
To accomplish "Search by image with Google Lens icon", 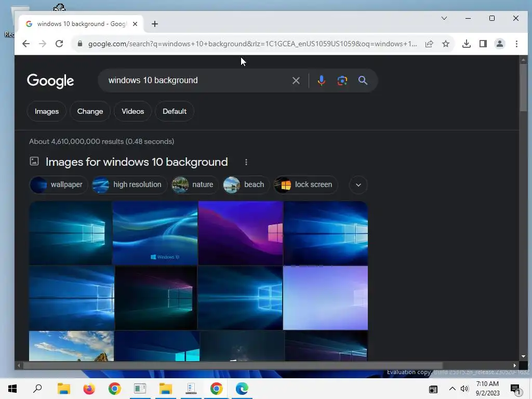I will 342,81.
